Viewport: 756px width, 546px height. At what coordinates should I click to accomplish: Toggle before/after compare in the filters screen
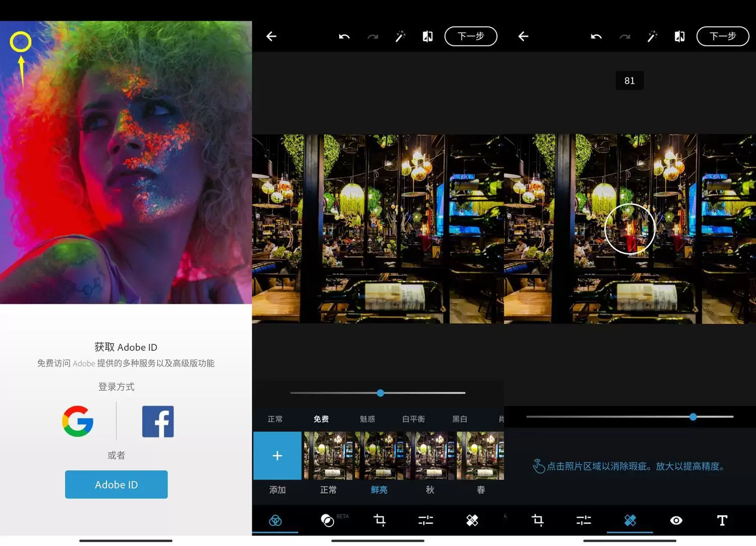point(427,36)
